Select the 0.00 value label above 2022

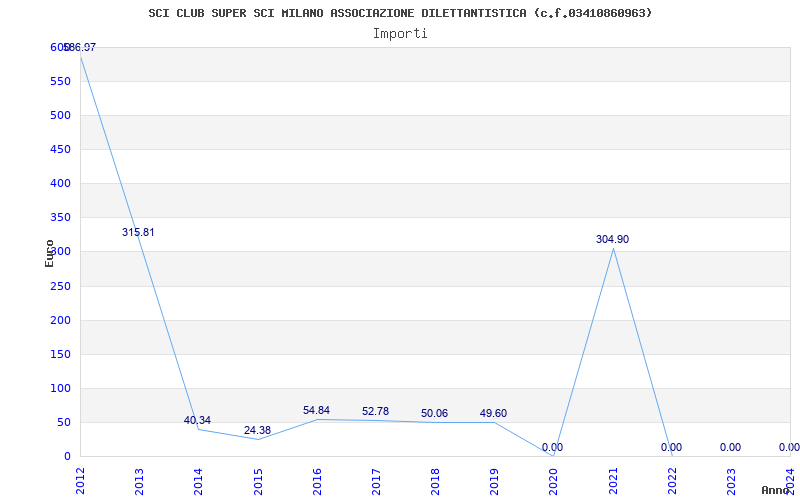[671, 447]
